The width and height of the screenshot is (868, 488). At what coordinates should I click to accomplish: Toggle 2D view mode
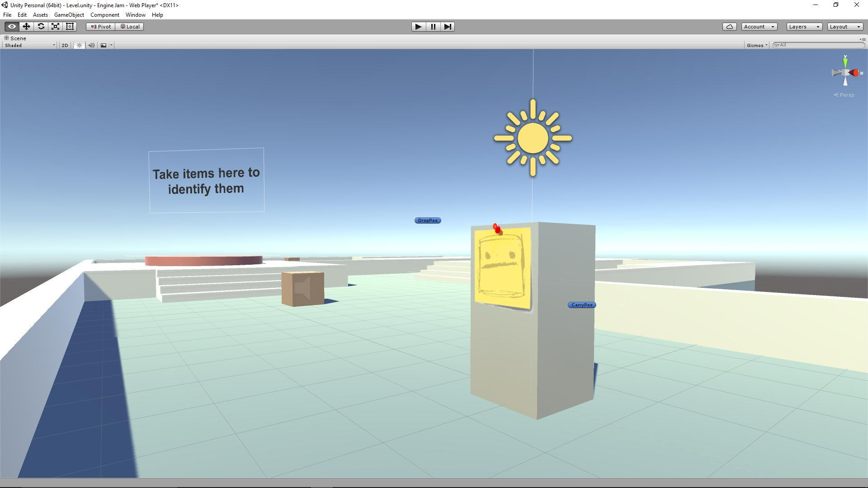(x=65, y=45)
